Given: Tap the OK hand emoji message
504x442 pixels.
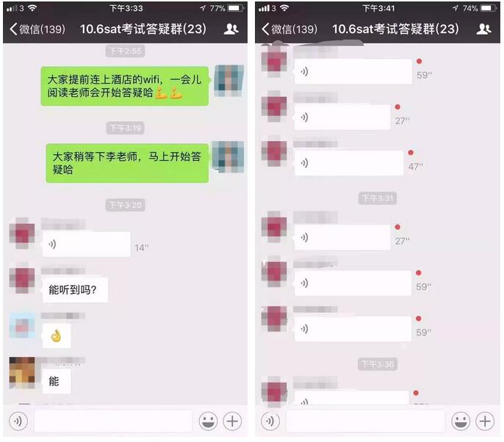Looking at the screenshot, I should tap(57, 336).
